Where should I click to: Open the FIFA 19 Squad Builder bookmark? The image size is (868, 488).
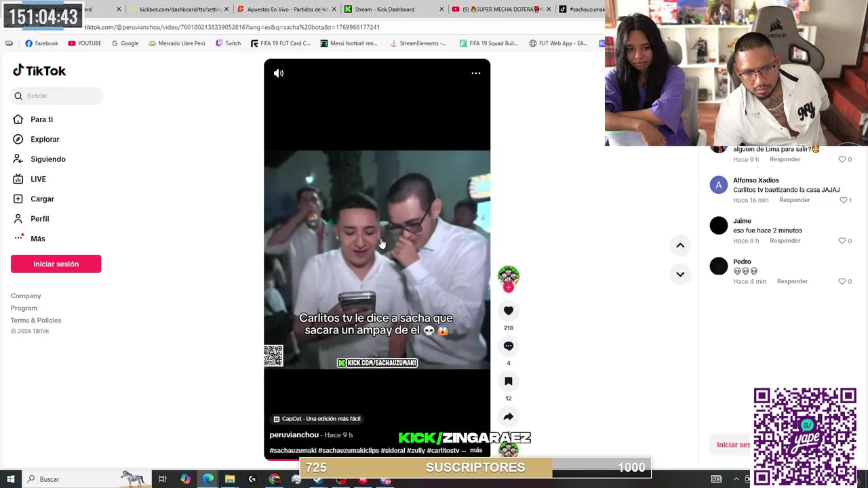point(489,43)
